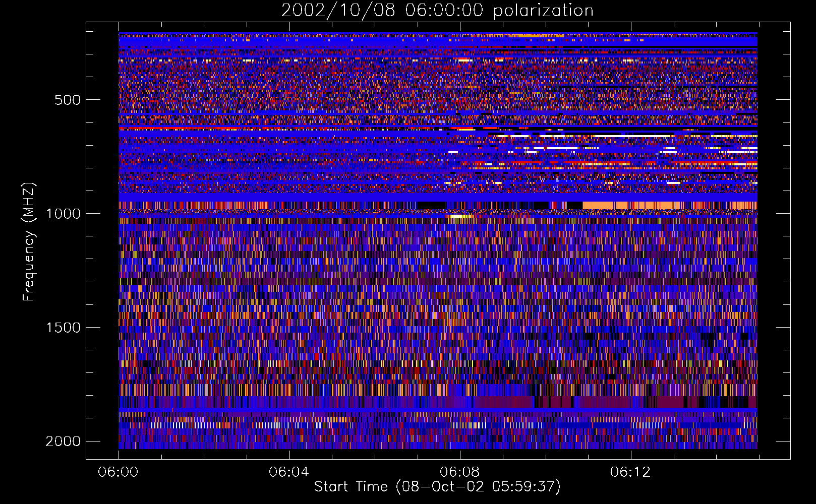Select the 1500 frequency tick label

[x=63, y=328]
